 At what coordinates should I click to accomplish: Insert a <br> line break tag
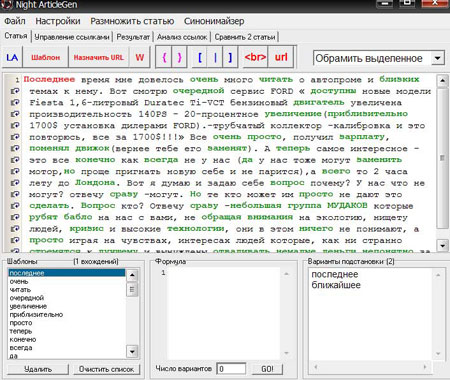tap(255, 57)
